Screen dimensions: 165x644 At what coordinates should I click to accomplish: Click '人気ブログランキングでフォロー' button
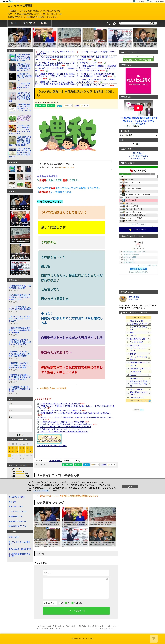138,60
